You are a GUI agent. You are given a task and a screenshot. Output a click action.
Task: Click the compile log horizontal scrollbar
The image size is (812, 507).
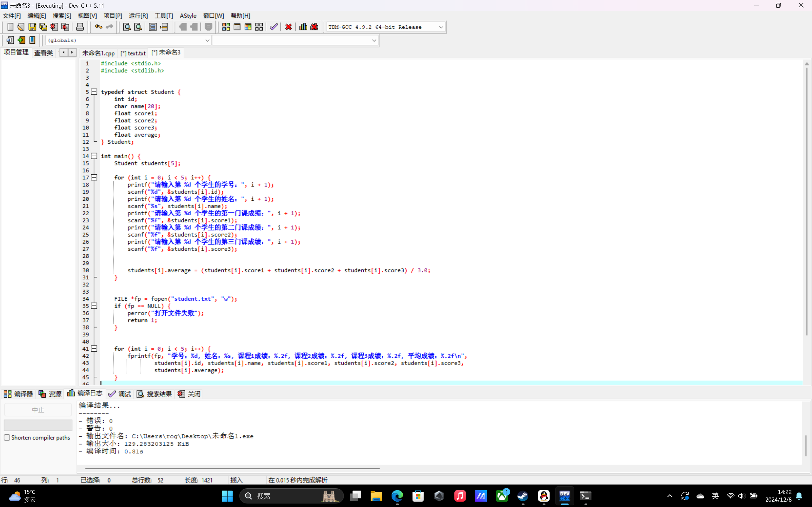(x=232, y=468)
